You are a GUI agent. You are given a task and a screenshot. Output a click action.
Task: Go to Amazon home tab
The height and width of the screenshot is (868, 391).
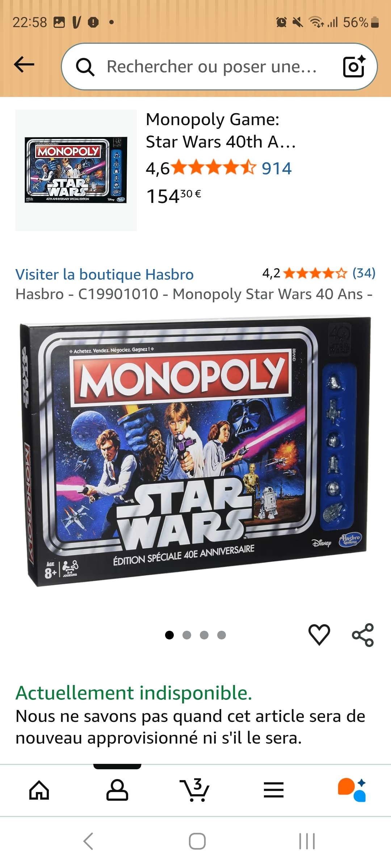tap(39, 790)
